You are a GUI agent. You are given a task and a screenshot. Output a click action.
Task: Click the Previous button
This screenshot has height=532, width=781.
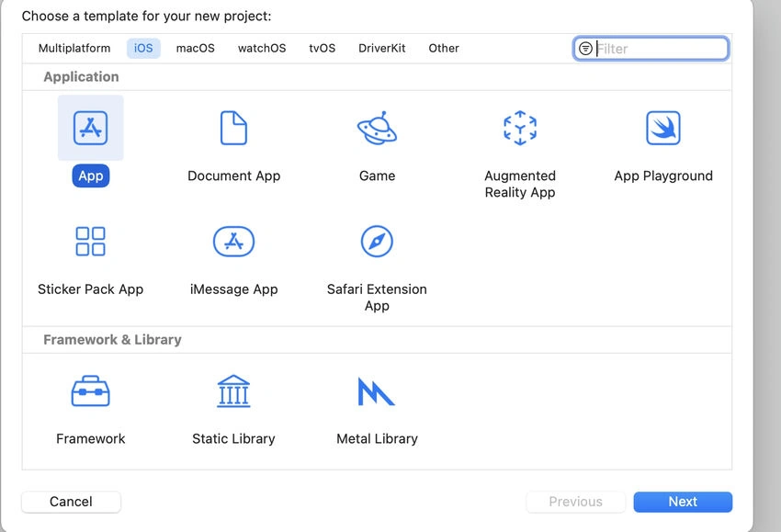click(576, 502)
